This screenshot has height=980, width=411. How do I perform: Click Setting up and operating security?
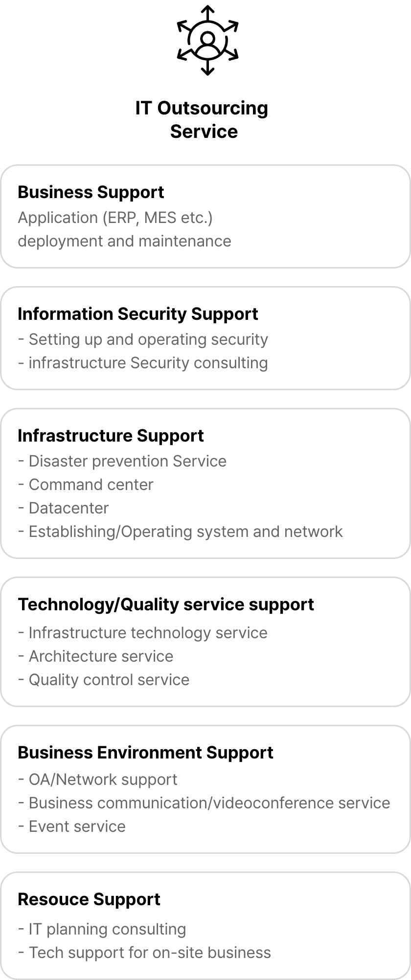coord(143,339)
